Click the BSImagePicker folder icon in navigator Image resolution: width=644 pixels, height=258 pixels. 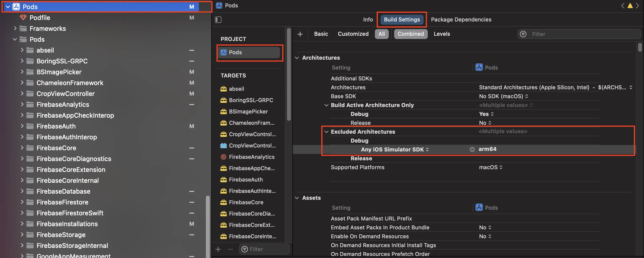pos(30,72)
